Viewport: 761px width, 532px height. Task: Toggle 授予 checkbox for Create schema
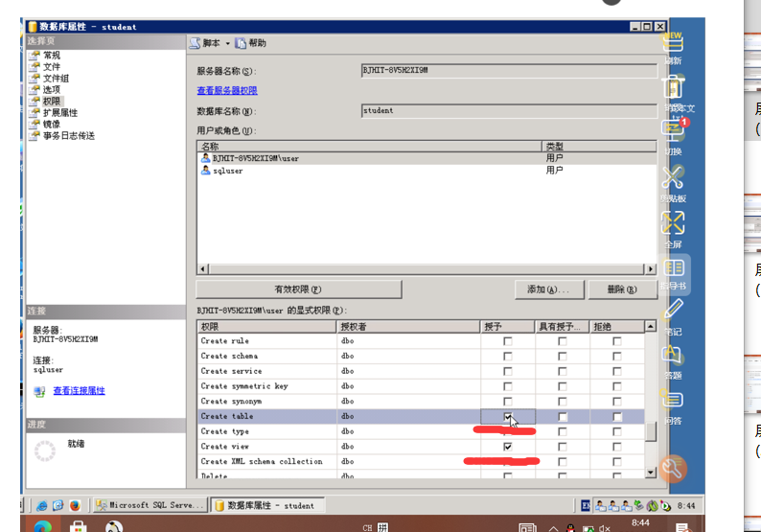(508, 357)
